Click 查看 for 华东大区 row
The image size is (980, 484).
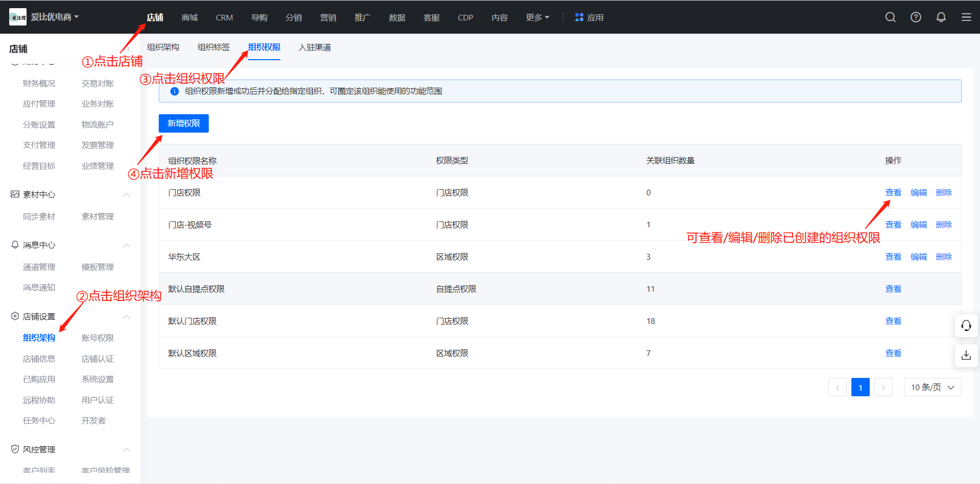click(x=893, y=257)
